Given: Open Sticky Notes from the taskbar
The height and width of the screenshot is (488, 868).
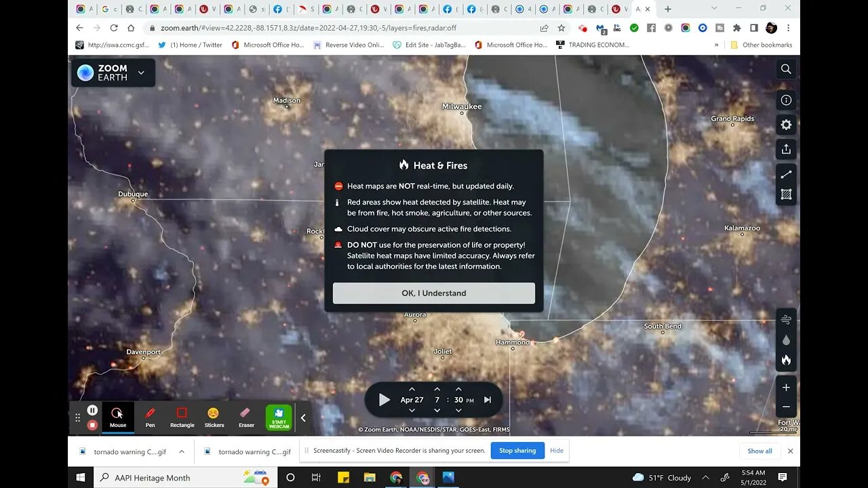Looking at the screenshot, I should pyautogui.click(x=344, y=477).
